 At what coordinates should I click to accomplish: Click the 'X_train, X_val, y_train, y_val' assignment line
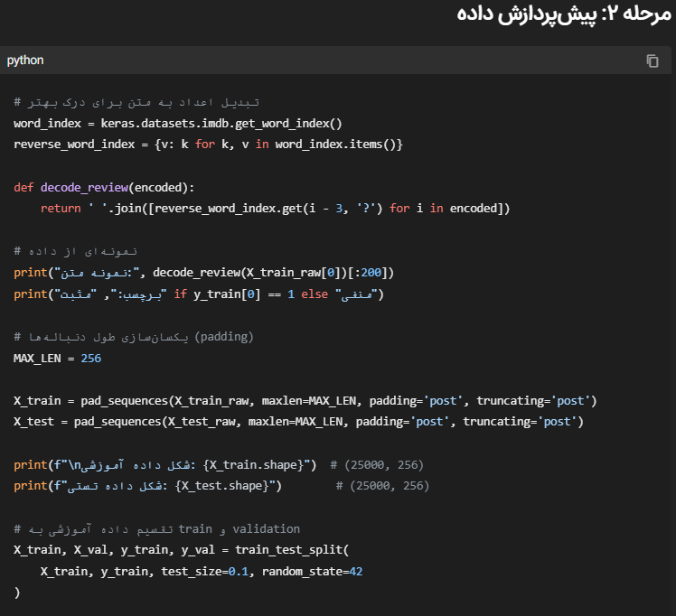[181, 550]
